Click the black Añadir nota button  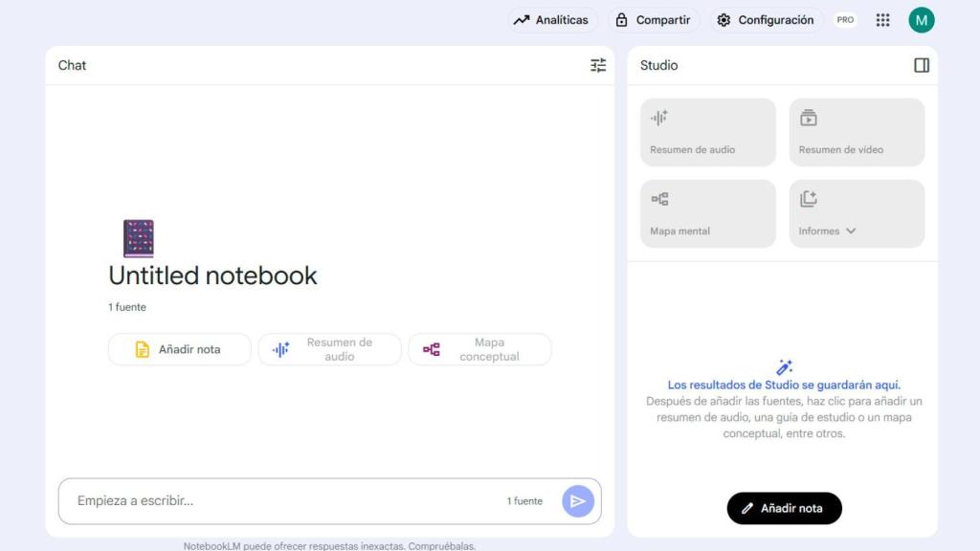click(784, 508)
